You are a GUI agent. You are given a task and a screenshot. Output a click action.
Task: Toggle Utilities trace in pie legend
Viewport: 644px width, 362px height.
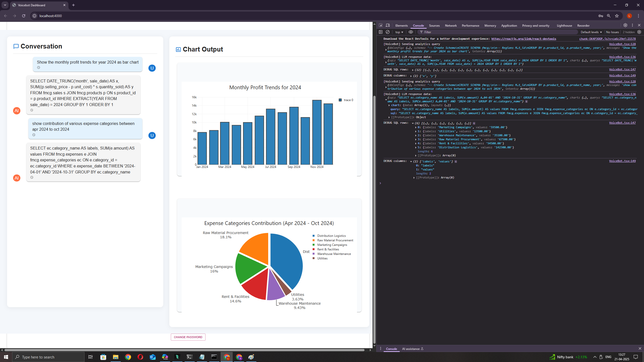322,258
